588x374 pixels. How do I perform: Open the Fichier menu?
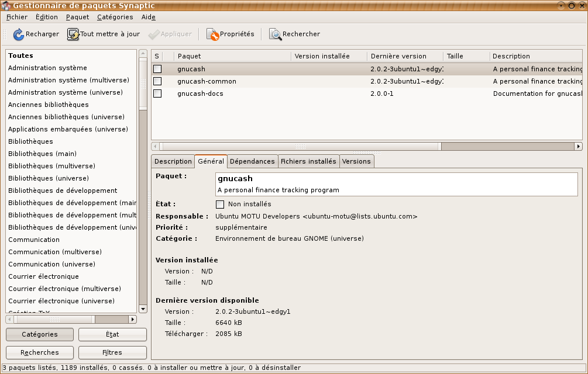[17, 17]
